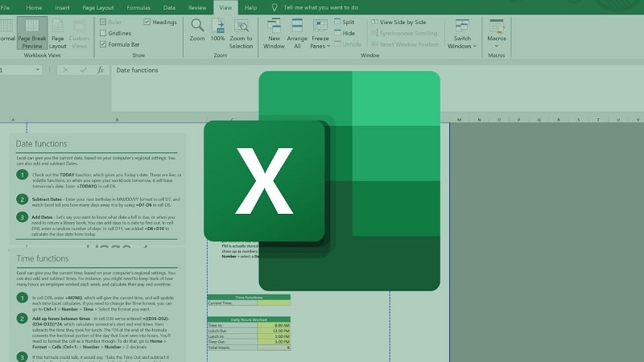
Task: Click the Macros icon
Action: (x=497, y=26)
